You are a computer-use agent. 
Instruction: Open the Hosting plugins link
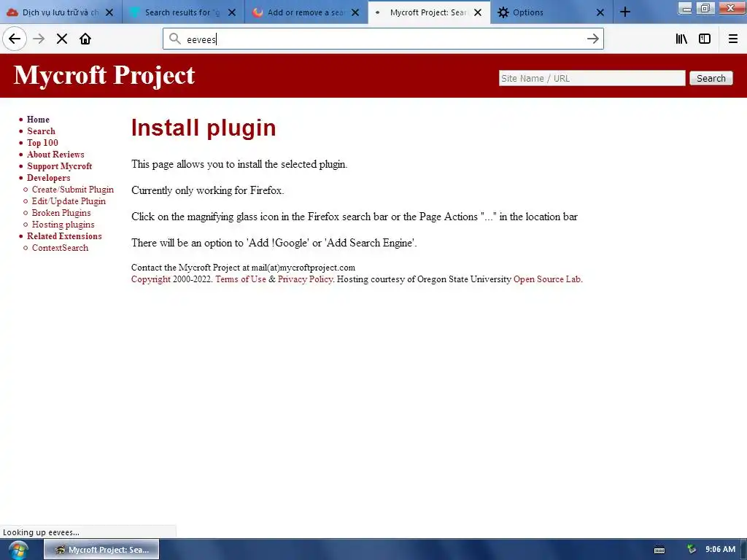coord(63,225)
